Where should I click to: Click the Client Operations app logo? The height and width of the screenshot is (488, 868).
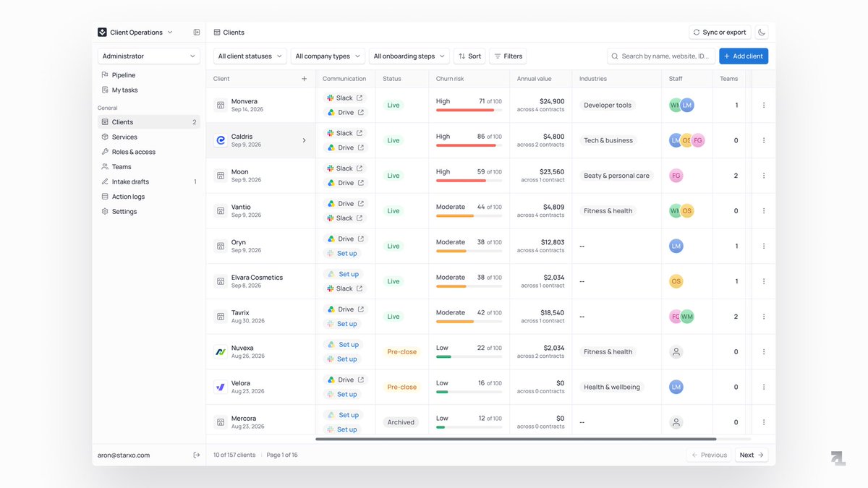pyautogui.click(x=102, y=33)
